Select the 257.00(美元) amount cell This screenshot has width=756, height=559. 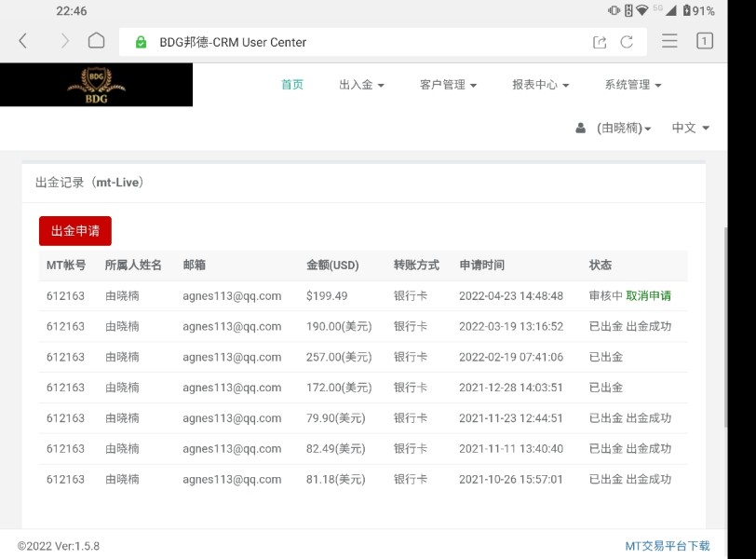click(339, 357)
